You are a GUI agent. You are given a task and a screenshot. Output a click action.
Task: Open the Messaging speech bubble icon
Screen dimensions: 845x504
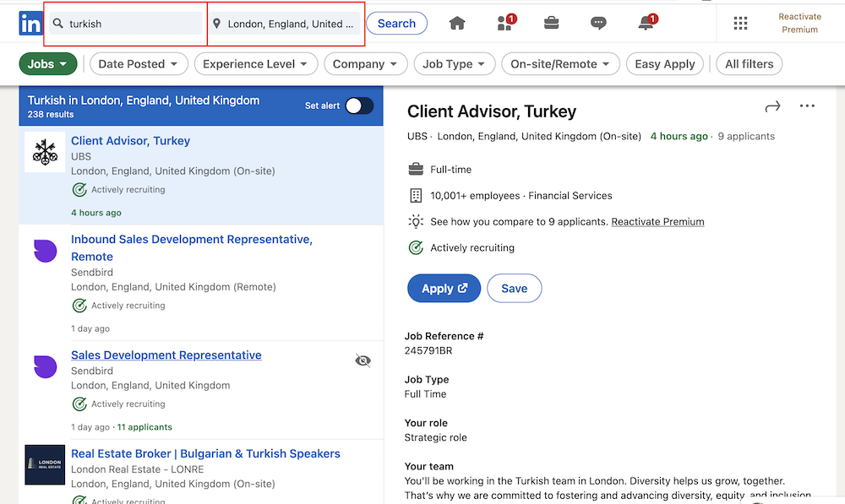click(598, 23)
